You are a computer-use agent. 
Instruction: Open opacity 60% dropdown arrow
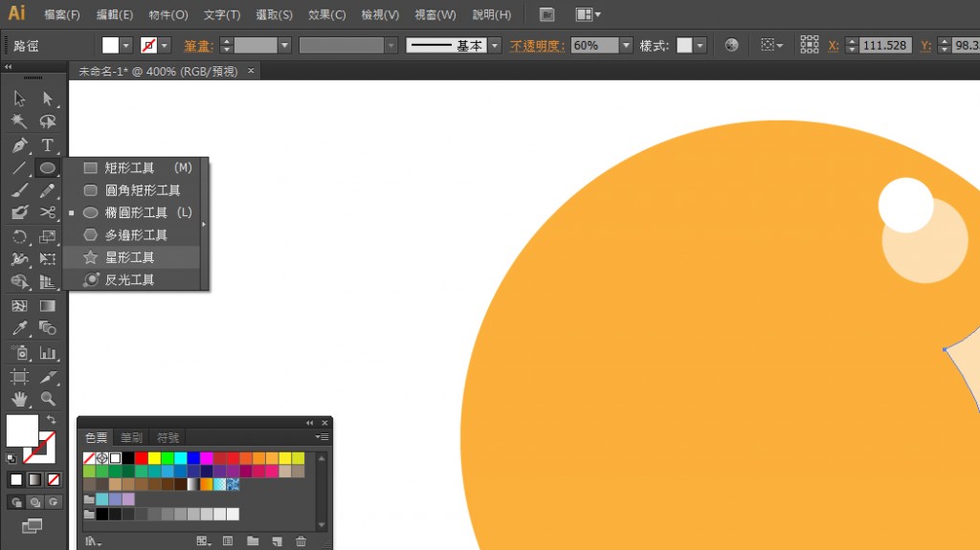626,46
